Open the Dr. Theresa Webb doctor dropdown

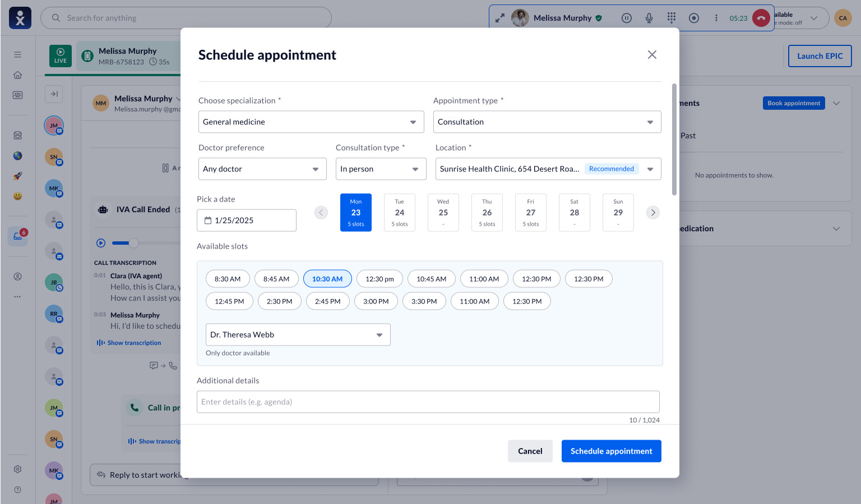(298, 335)
